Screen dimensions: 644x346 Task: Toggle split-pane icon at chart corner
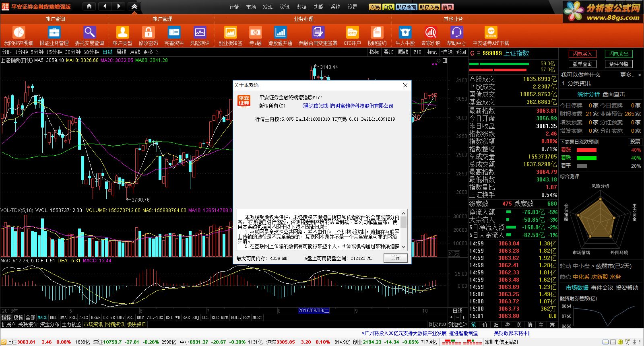(445, 60)
